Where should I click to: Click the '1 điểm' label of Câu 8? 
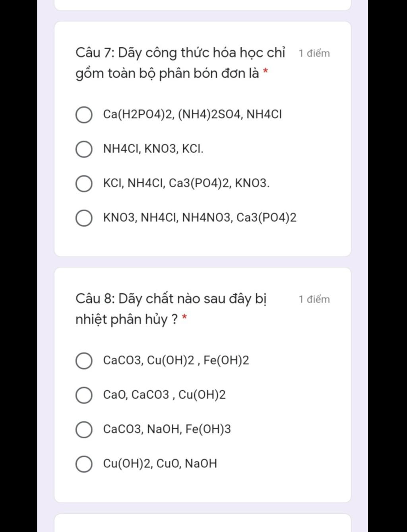(314, 299)
